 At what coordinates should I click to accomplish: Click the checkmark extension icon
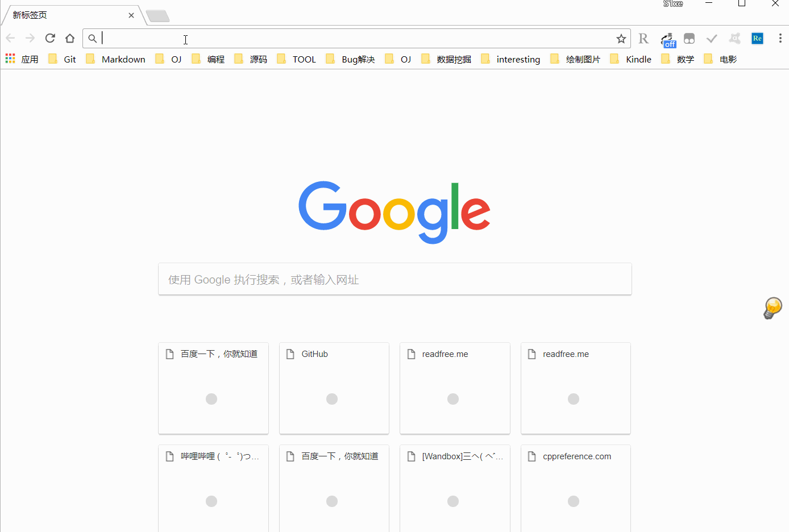712,38
